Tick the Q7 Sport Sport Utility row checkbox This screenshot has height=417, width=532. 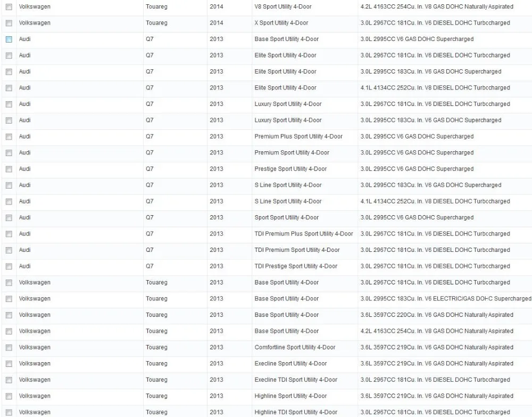click(x=9, y=218)
